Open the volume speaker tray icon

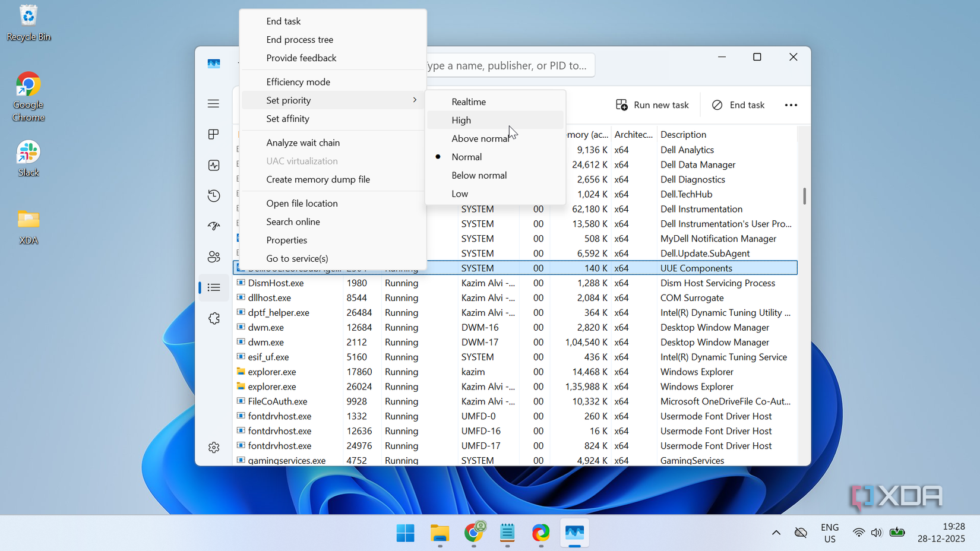point(877,533)
